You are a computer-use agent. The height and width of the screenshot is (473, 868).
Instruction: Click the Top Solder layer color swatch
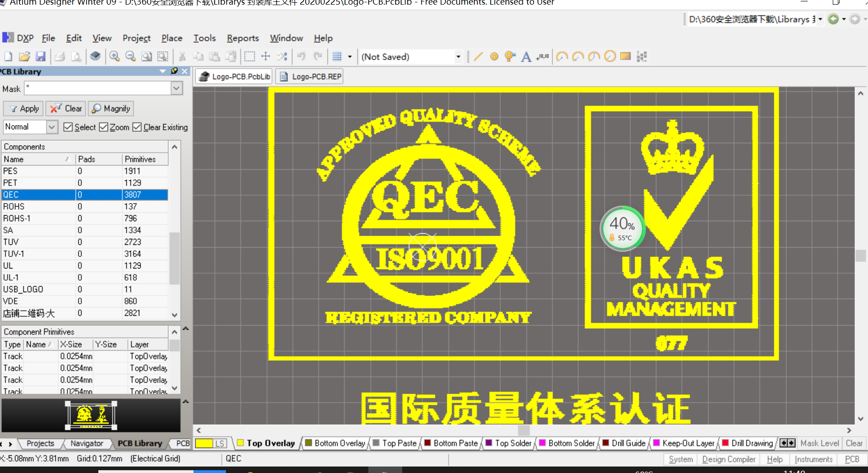[489, 443]
